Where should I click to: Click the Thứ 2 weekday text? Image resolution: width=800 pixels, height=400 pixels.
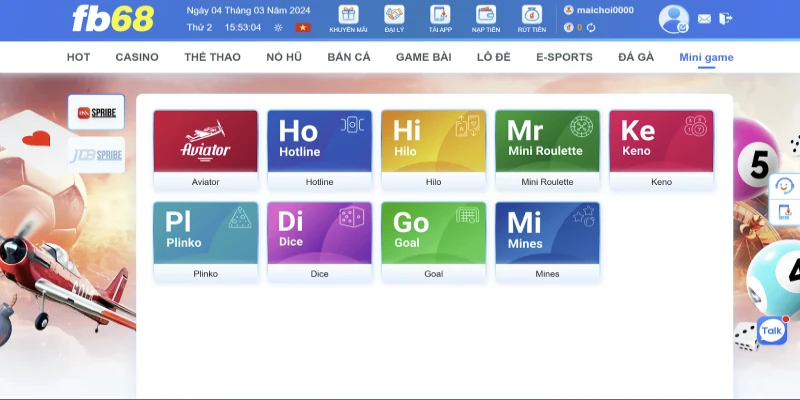(x=199, y=28)
